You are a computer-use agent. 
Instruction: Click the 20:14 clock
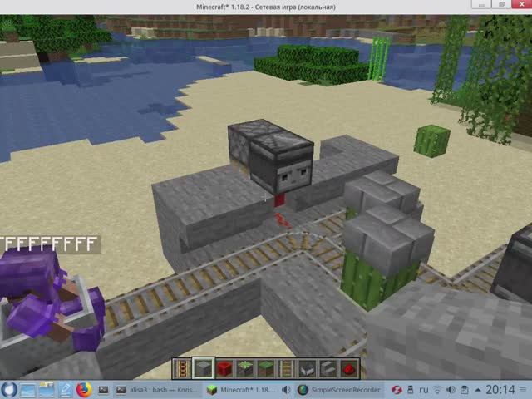[x=500, y=390]
